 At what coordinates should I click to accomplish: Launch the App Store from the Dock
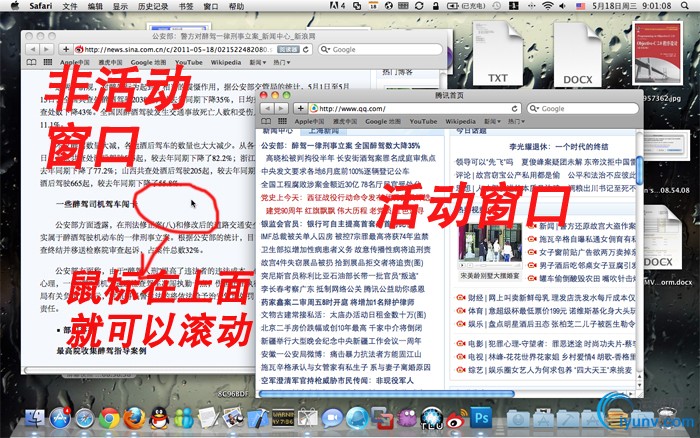(60, 418)
